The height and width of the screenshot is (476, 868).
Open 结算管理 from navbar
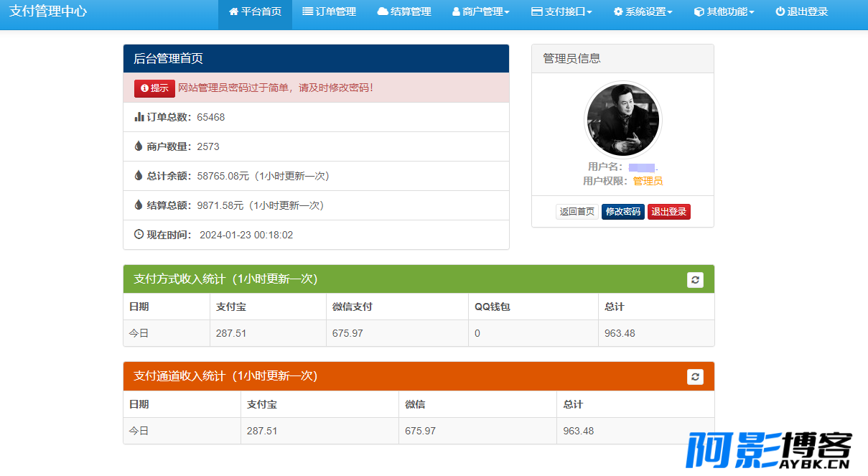coord(404,11)
